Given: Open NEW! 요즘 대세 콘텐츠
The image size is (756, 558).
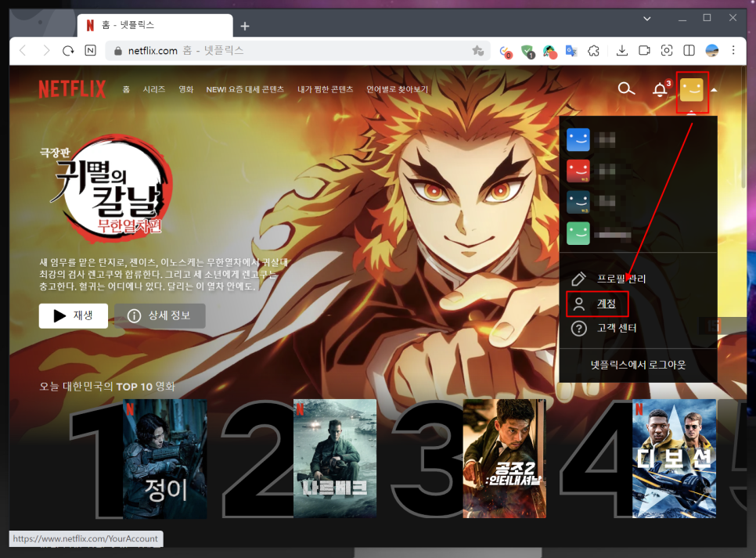Looking at the screenshot, I should (x=245, y=90).
